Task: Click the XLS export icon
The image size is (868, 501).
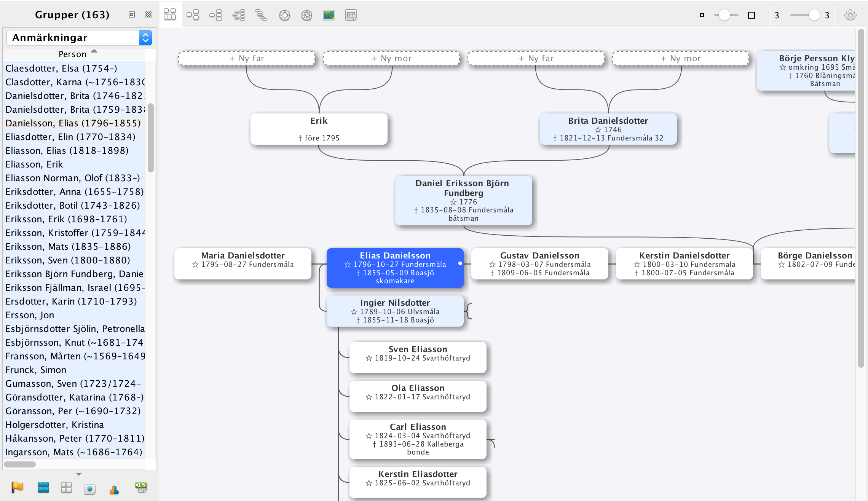Action: pyautogui.click(x=140, y=487)
